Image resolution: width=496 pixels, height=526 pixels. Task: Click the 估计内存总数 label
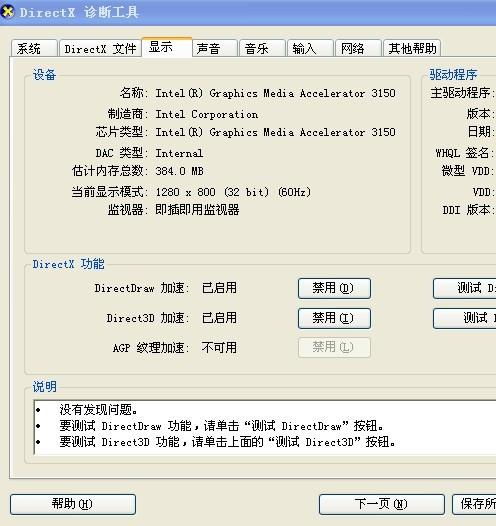coord(109,171)
